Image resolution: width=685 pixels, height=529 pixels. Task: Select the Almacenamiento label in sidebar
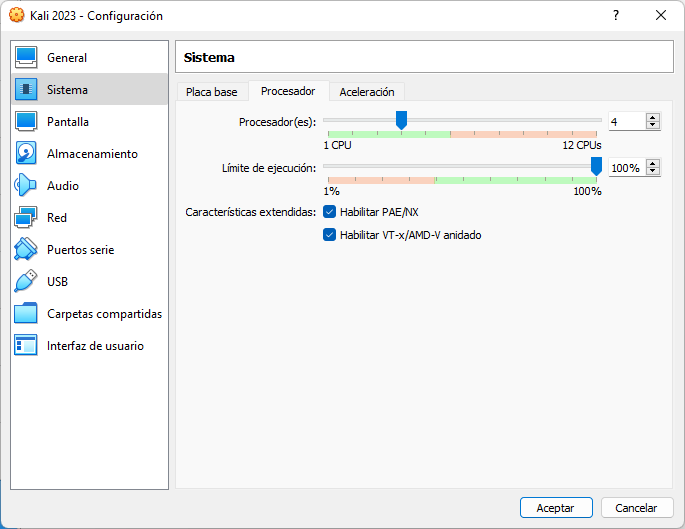pyautogui.click(x=92, y=154)
